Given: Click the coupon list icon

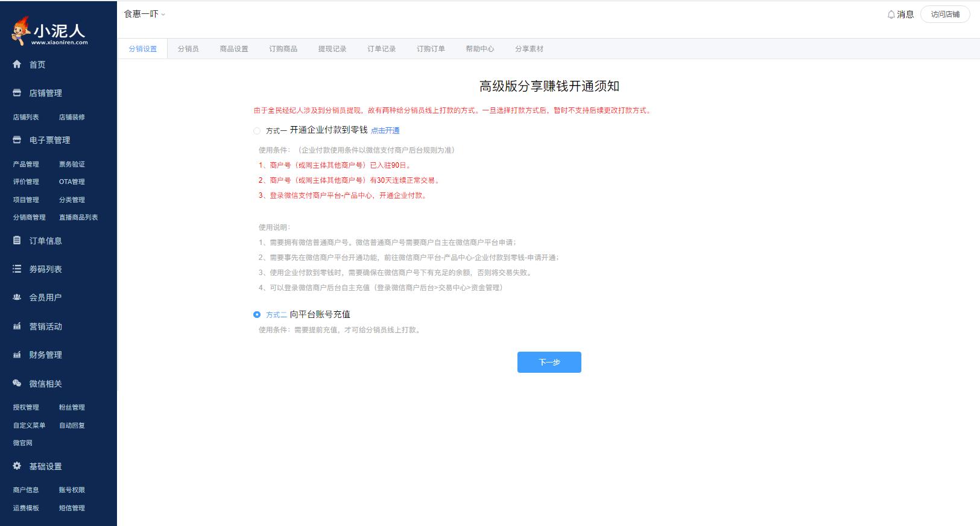Looking at the screenshot, I should 17,269.
